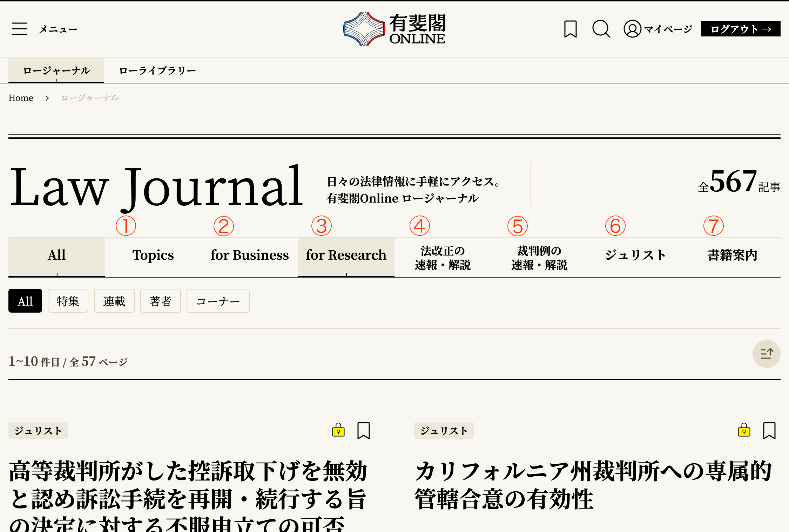Select the 特集 filter chip

click(x=68, y=301)
